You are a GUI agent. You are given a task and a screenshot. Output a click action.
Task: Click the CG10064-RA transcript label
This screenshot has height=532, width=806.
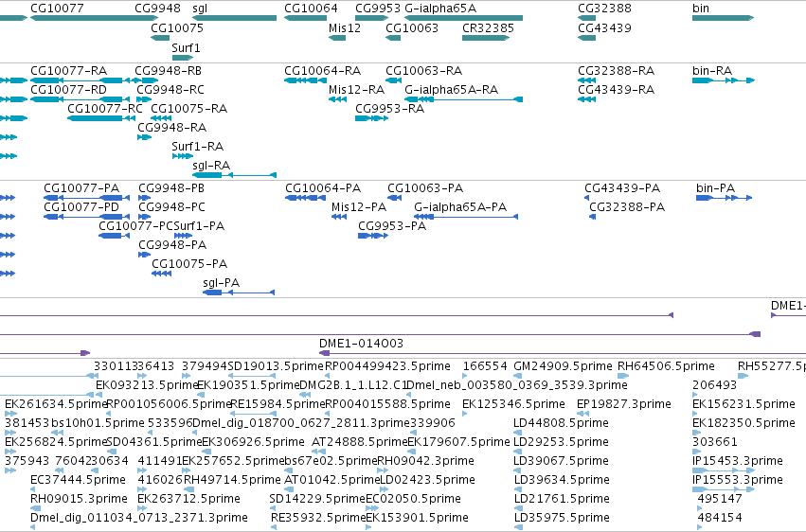pyautogui.click(x=323, y=70)
